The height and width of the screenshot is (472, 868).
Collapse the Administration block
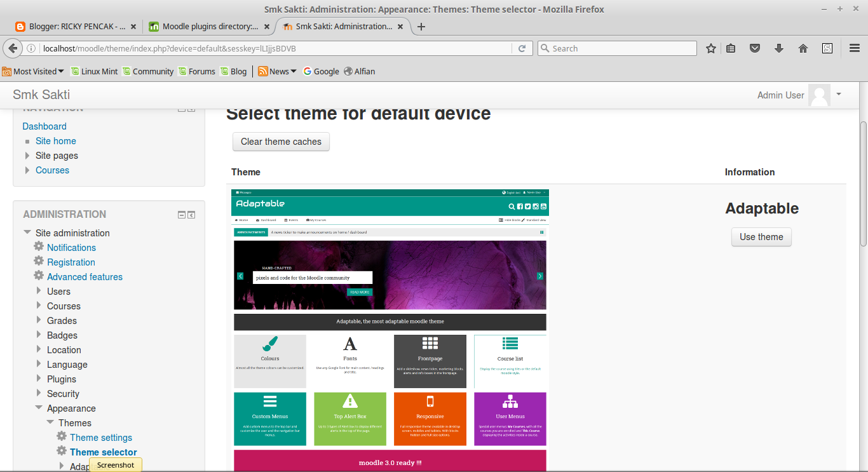[181, 215]
